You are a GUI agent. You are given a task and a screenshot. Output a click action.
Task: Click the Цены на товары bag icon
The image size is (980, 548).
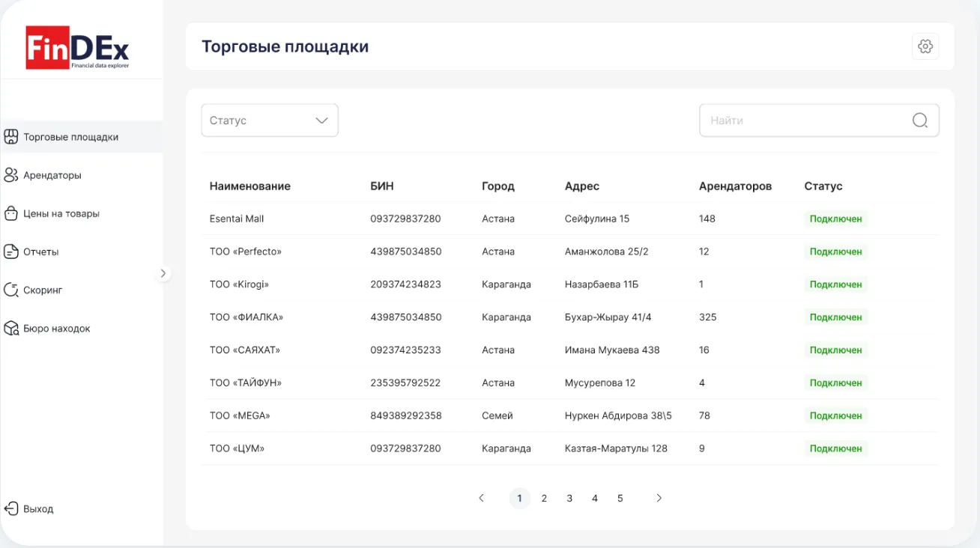click(11, 213)
